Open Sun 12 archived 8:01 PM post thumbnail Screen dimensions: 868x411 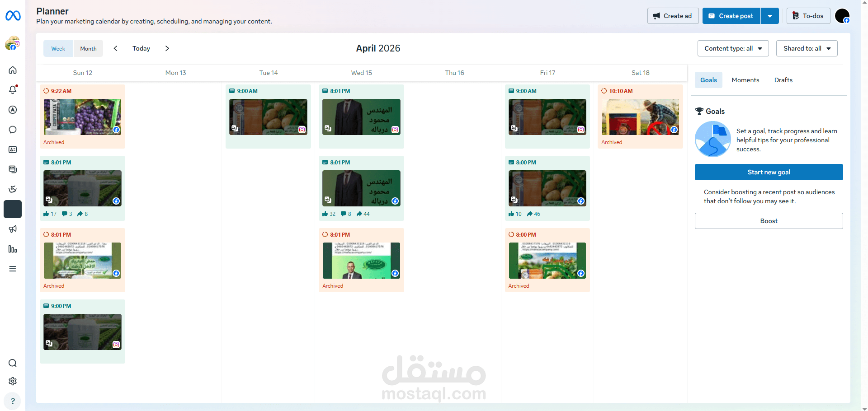pyautogui.click(x=82, y=261)
